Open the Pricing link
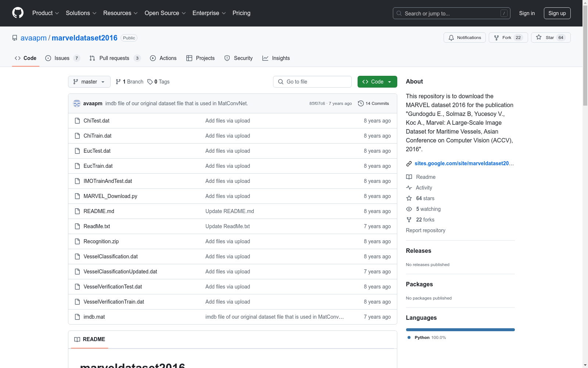The width and height of the screenshot is (588, 368). click(x=241, y=13)
